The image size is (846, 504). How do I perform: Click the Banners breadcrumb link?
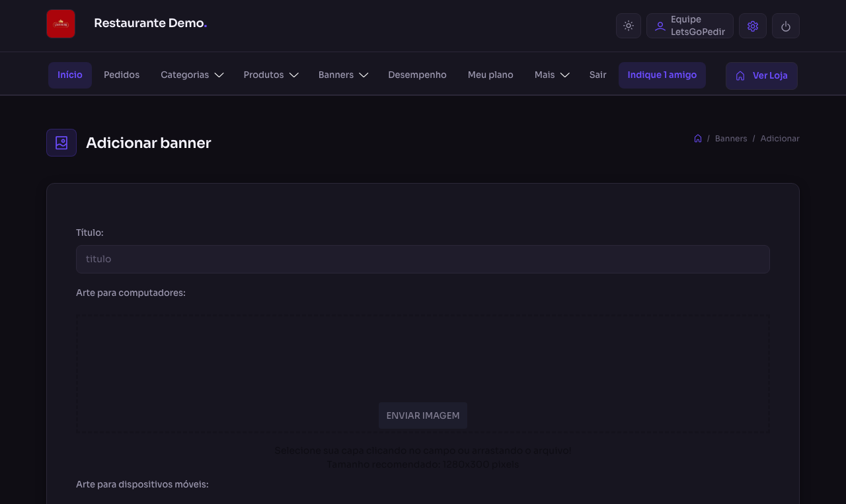click(731, 138)
